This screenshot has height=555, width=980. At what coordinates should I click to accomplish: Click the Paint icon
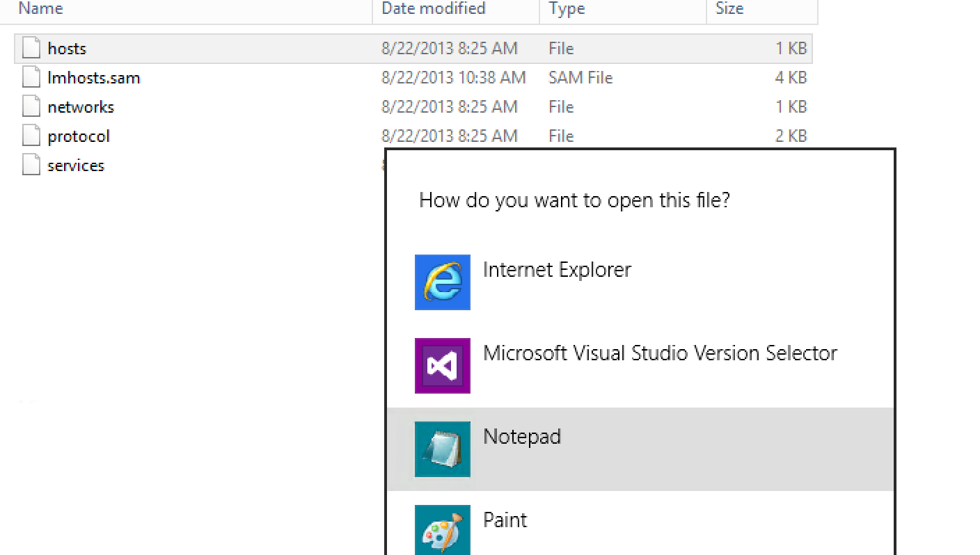(x=443, y=530)
